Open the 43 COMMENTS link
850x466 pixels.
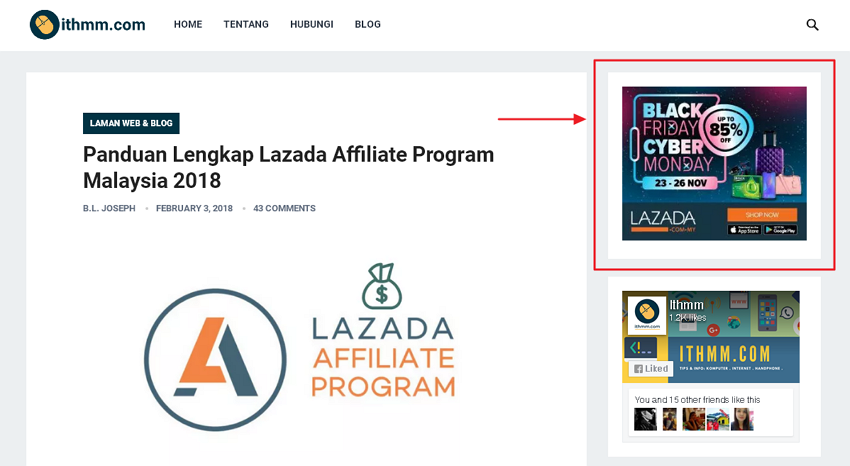coord(284,208)
